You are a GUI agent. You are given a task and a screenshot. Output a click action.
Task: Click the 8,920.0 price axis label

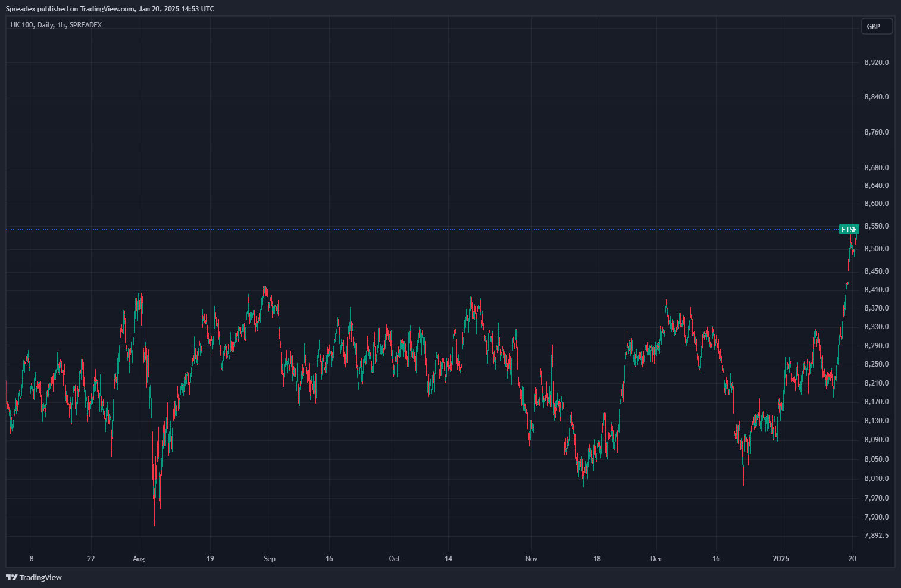click(x=877, y=62)
